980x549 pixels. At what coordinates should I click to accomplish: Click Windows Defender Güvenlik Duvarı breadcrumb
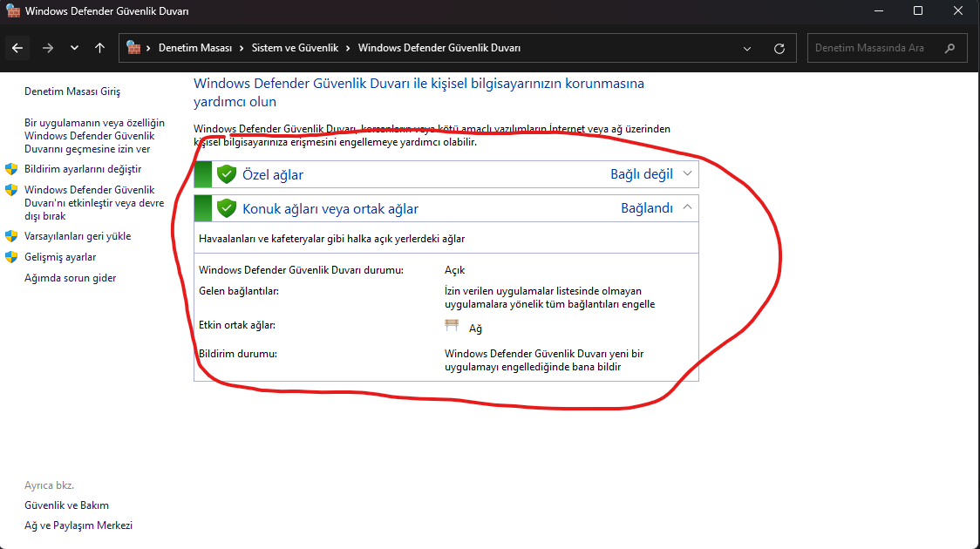(439, 48)
